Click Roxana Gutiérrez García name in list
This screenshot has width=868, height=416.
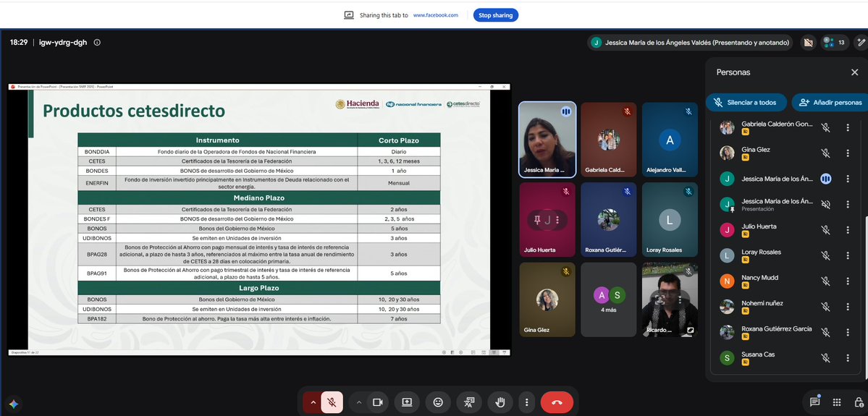pos(777,328)
